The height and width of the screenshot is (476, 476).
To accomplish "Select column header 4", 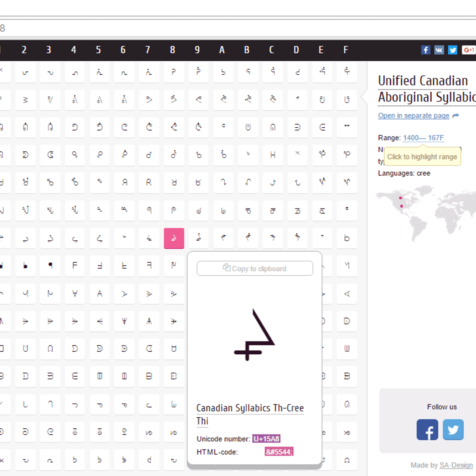I will coord(73,50).
